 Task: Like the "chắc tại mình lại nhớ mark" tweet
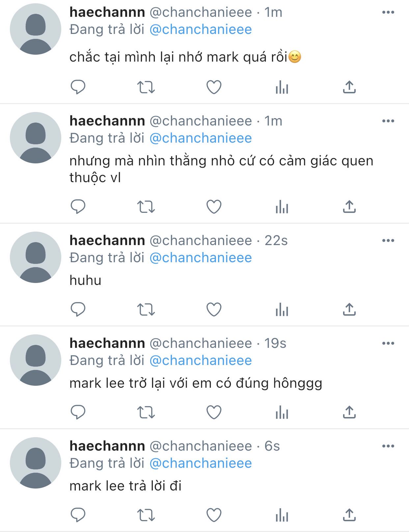214,87
